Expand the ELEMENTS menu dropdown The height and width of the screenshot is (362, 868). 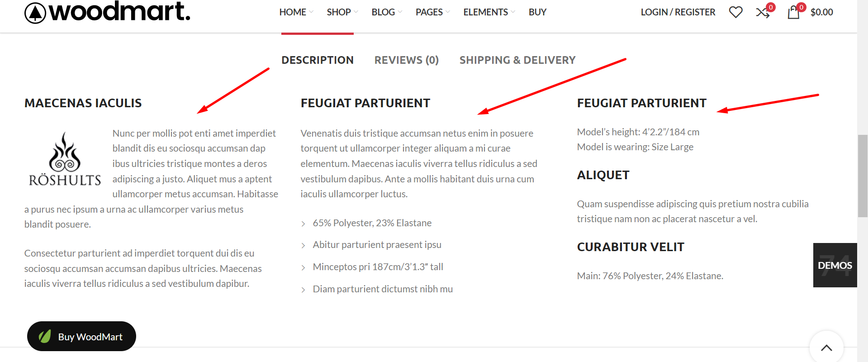pyautogui.click(x=489, y=12)
